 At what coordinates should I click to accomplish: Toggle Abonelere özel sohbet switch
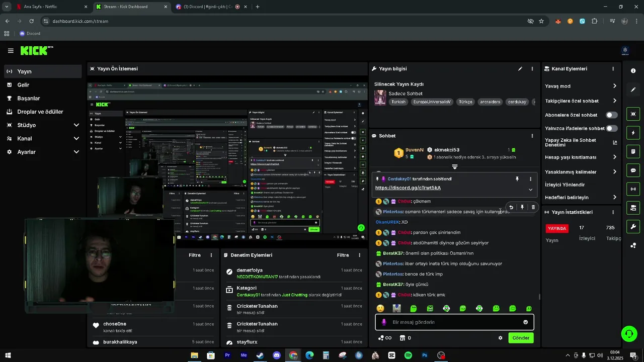(612, 115)
